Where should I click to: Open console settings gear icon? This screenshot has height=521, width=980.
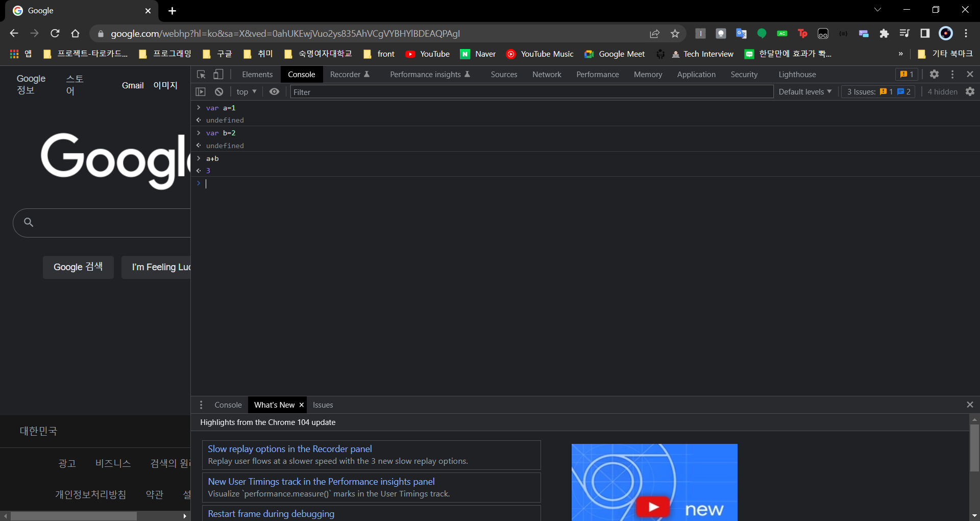click(970, 92)
